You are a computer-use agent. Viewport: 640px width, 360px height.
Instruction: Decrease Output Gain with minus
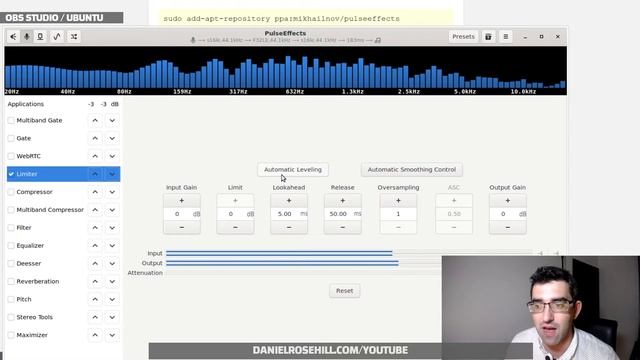(508, 227)
